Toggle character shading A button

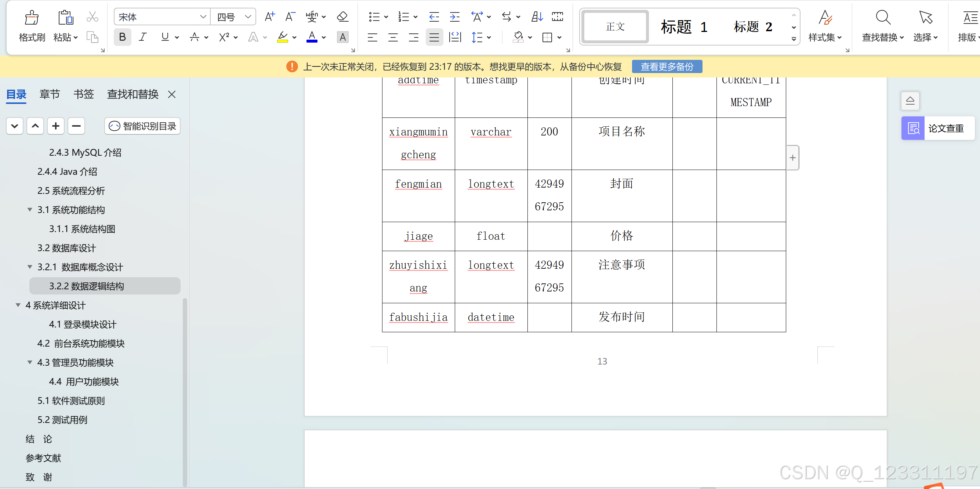(342, 37)
